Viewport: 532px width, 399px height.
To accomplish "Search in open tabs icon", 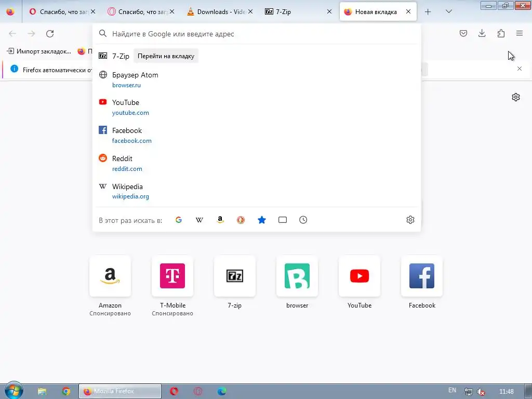I will click(x=282, y=220).
